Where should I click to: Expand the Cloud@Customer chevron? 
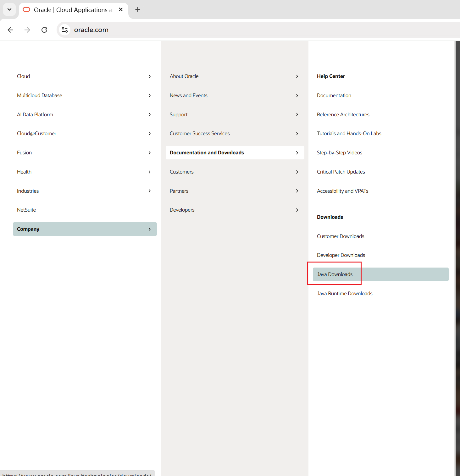click(x=150, y=134)
